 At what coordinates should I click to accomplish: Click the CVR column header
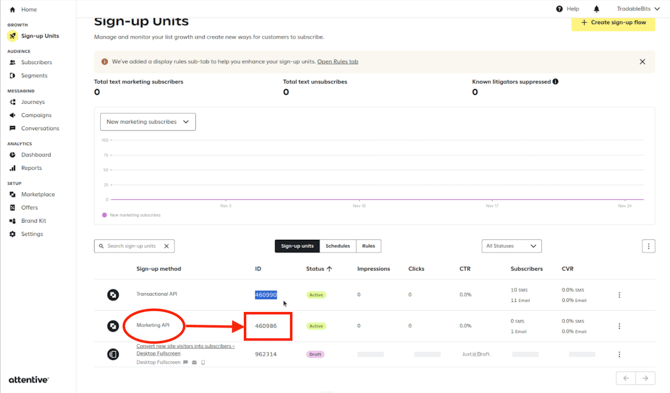[567, 269]
